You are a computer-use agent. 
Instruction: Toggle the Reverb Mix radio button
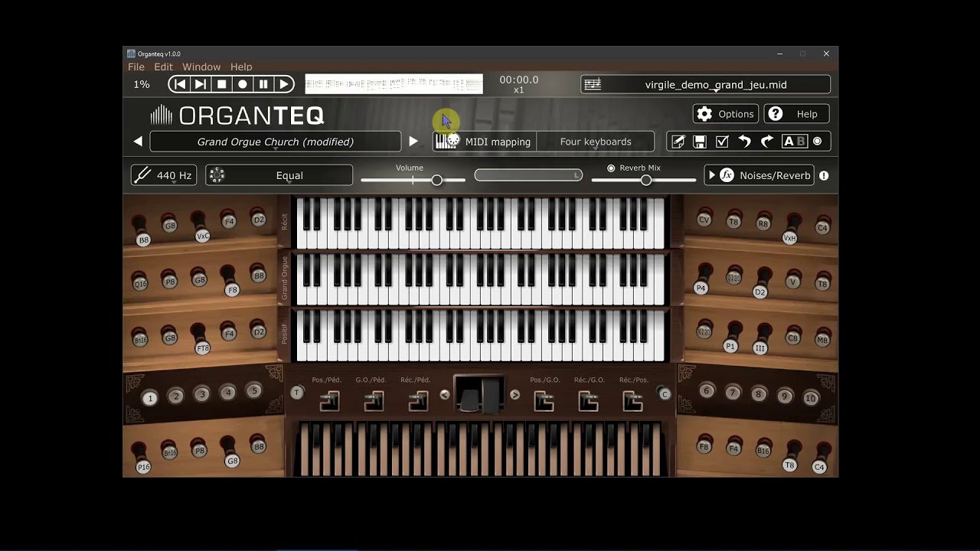611,168
